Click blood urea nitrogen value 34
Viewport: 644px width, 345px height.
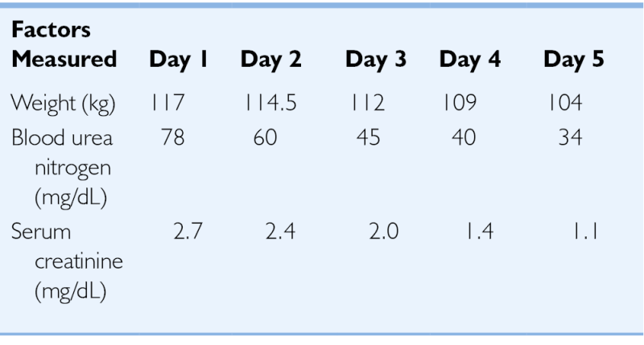pyautogui.click(x=570, y=136)
